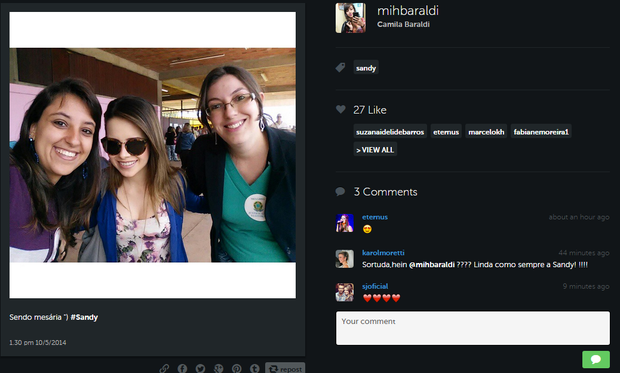Pin the photo on Pinterest
The image size is (620, 373).
pyautogui.click(x=237, y=368)
